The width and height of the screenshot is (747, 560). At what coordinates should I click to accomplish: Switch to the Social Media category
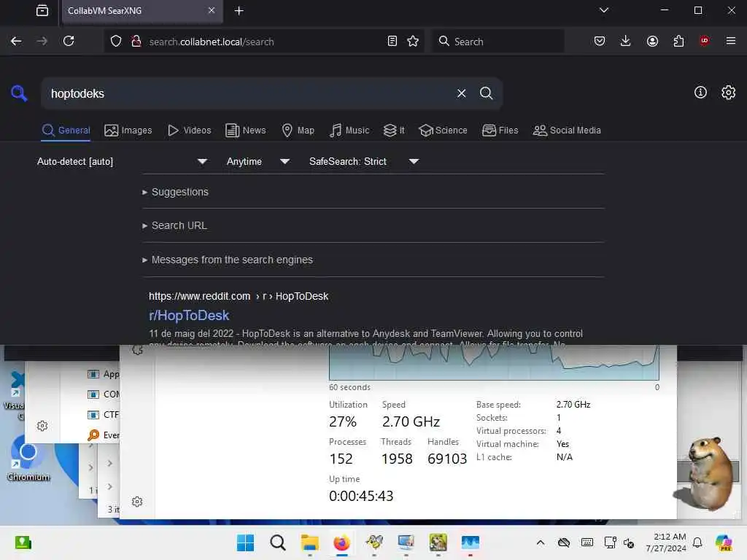(567, 131)
